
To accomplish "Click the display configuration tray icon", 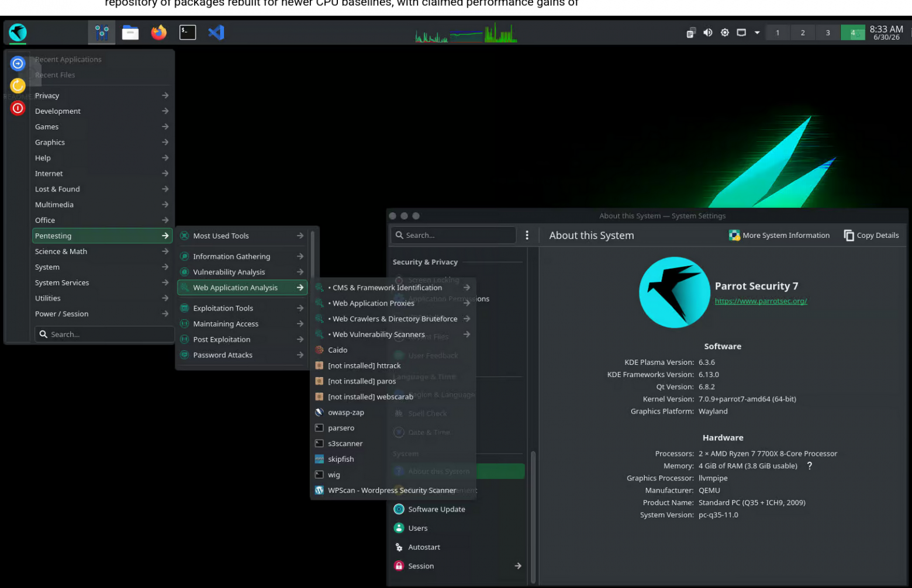I will 741,33.
